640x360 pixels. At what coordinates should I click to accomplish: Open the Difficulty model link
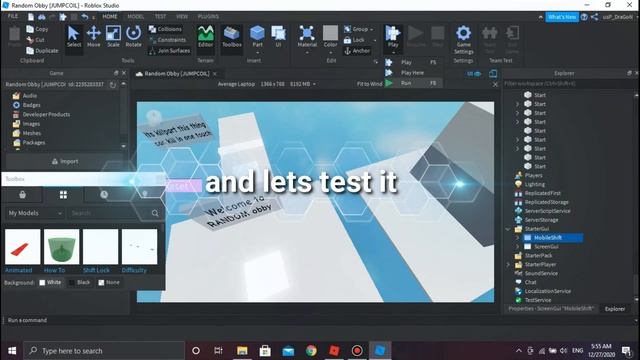pos(134,270)
